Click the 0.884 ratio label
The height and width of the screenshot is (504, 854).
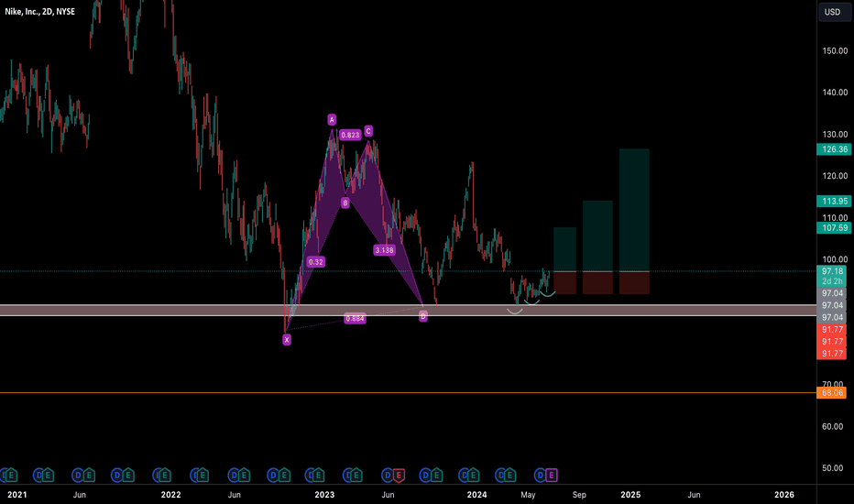[356, 318]
